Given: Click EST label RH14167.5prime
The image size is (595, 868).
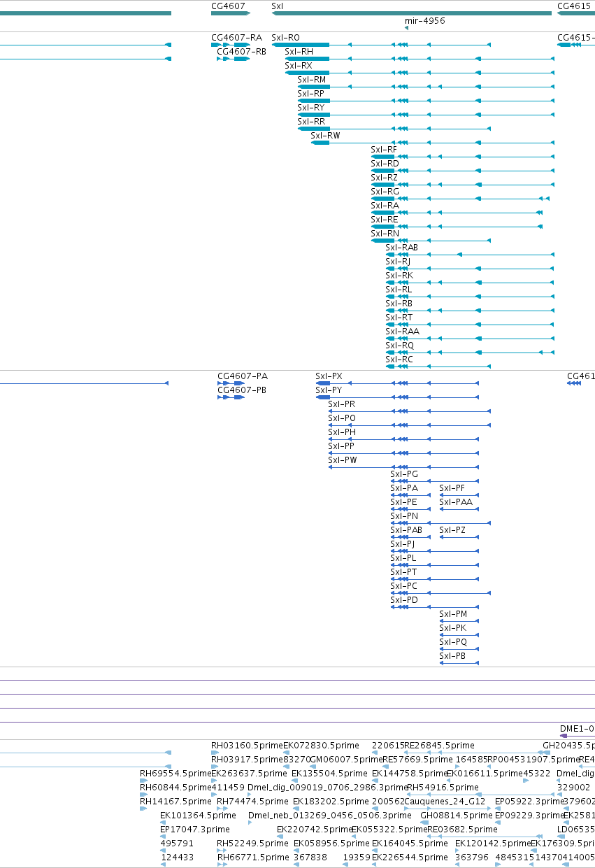Looking at the screenshot, I should (x=175, y=802).
